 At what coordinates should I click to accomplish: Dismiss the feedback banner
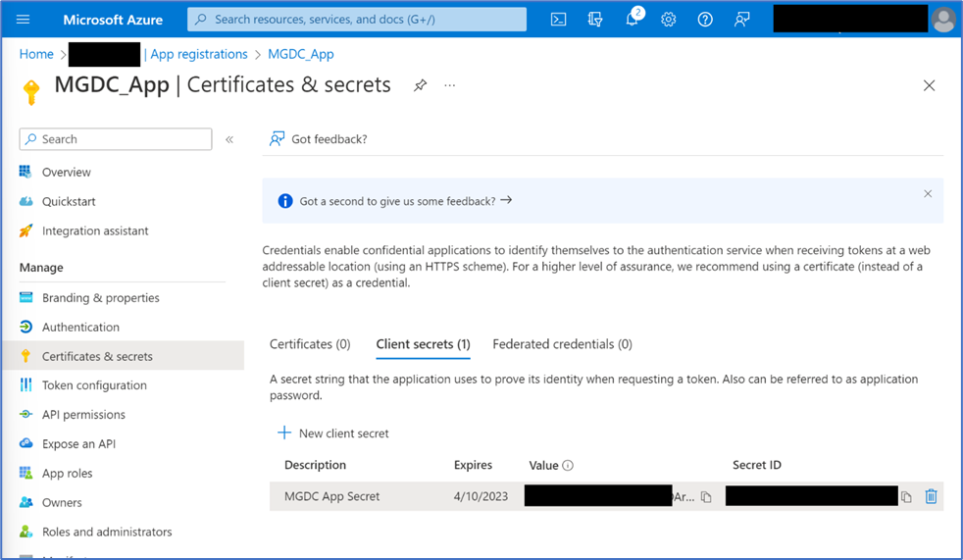coord(928,194)
